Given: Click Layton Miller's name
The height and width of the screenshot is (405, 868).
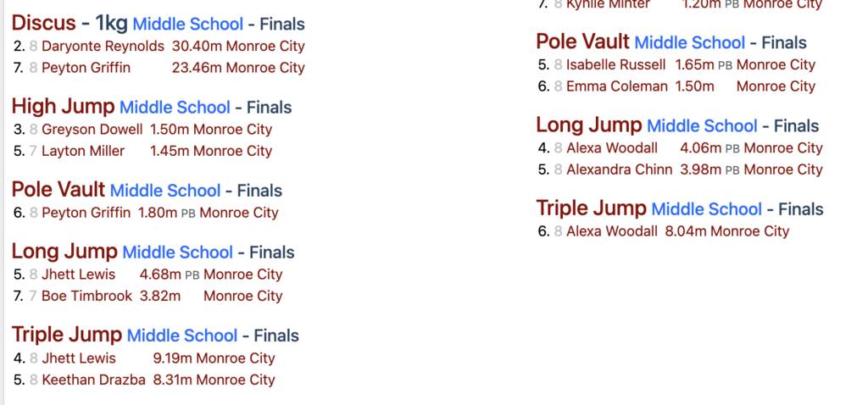Looking at the screenshot, I should point(83,151).
